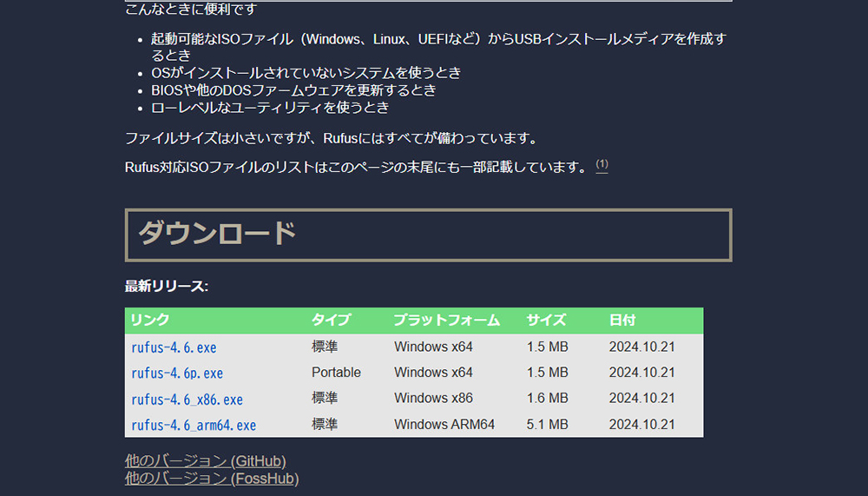Click the OSがインストールされていない bullet text
The image size is (868, 496).
306,73
